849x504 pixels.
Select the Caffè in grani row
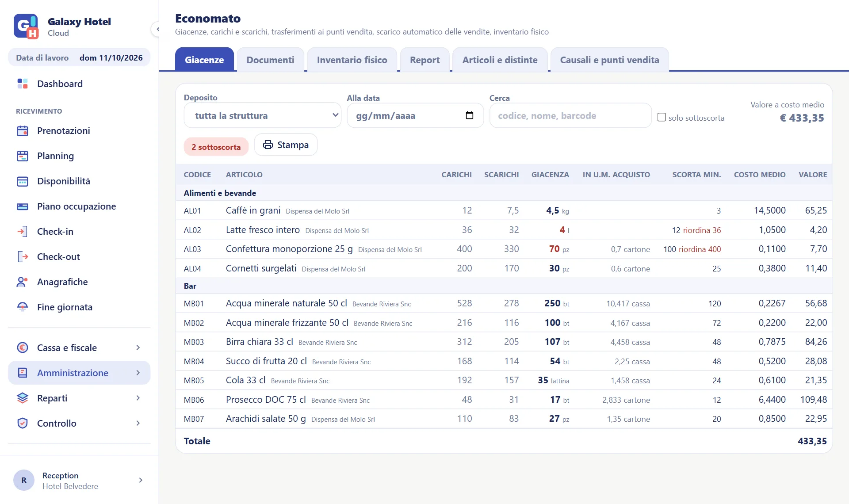point(504,210)
